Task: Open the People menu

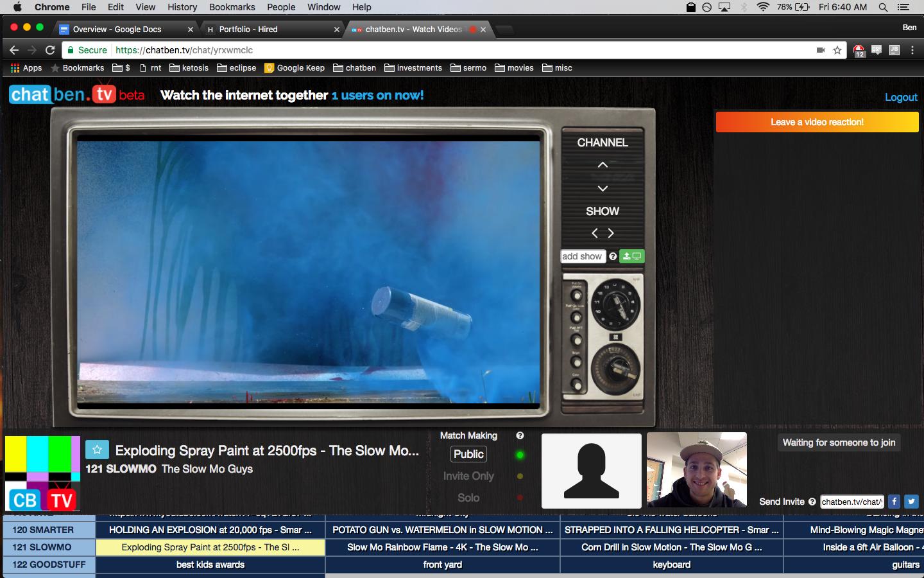Action: (281, 7)
